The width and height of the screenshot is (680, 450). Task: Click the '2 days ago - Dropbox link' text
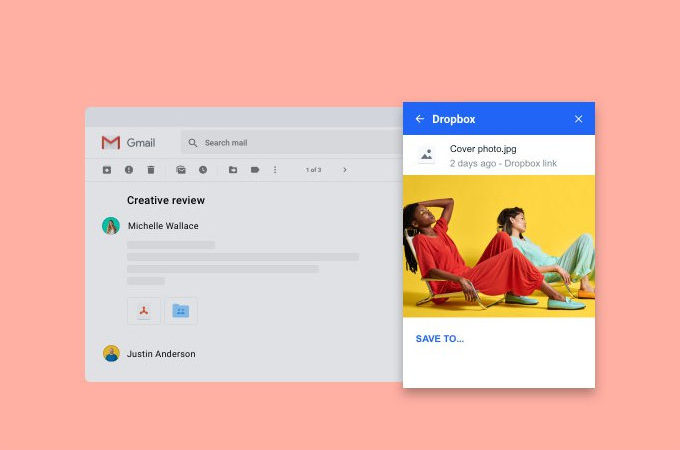pyautogui.click(x=503, y=163)
